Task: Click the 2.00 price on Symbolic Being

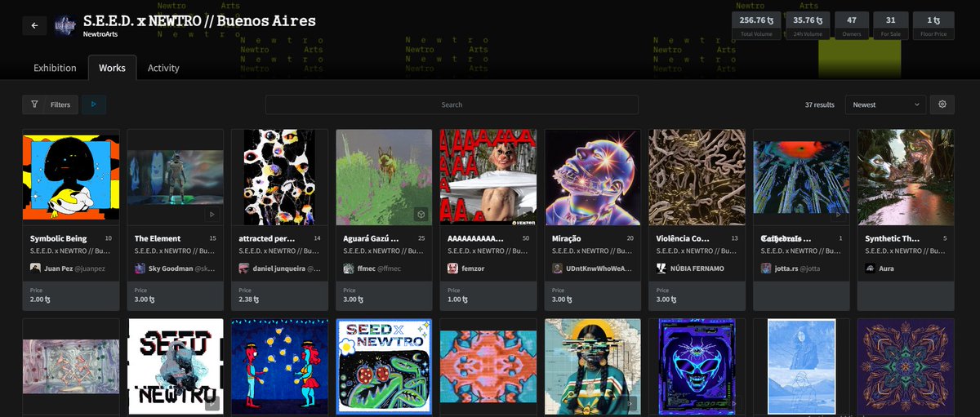Action: tap(42, 299)
